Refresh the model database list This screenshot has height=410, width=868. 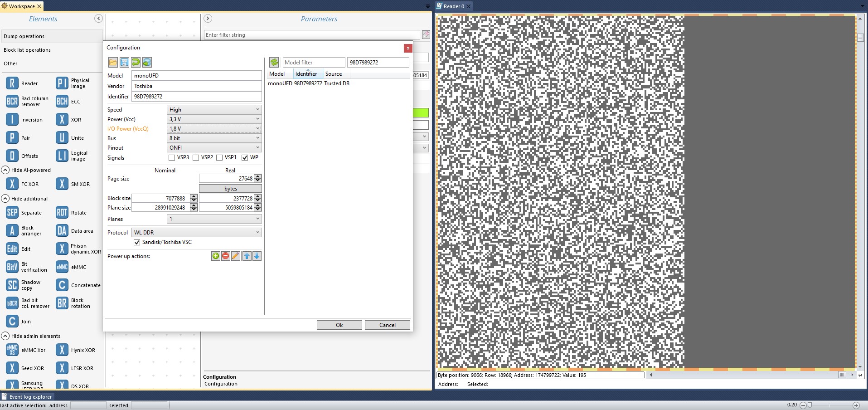(x=274, y=63)
